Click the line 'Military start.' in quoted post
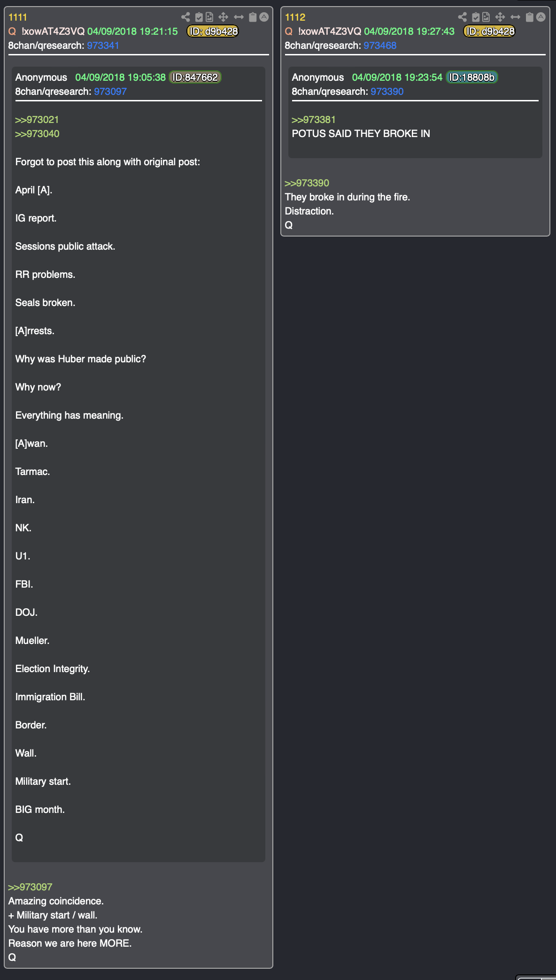This screenshot has width=556, height=980. (43, 781)
